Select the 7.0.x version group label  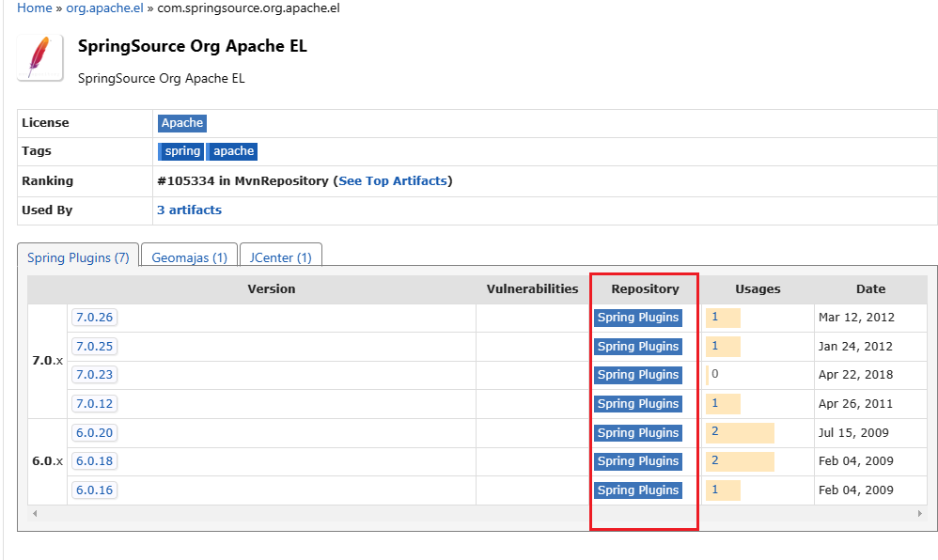tap(47, 361)
